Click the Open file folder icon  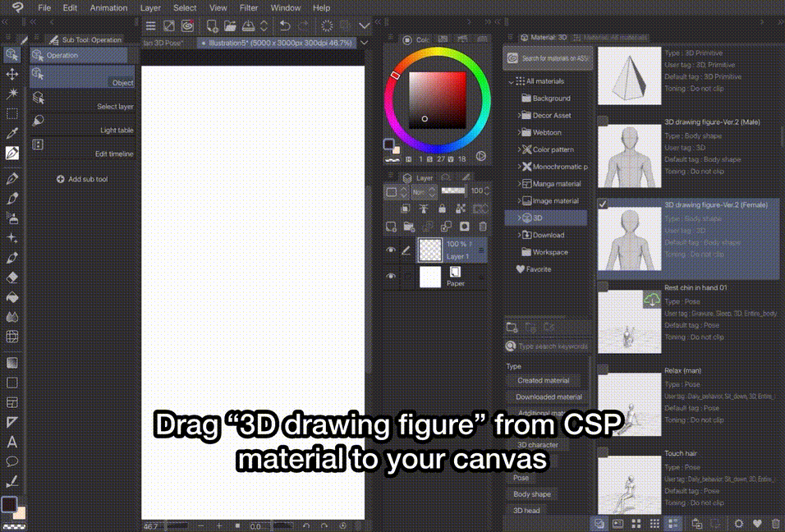click(230, 25)
